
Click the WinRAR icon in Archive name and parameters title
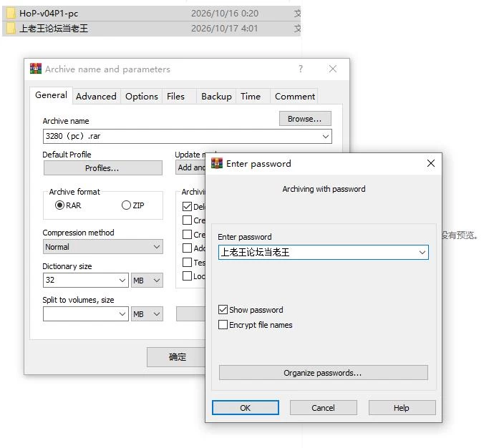(36, 69)
